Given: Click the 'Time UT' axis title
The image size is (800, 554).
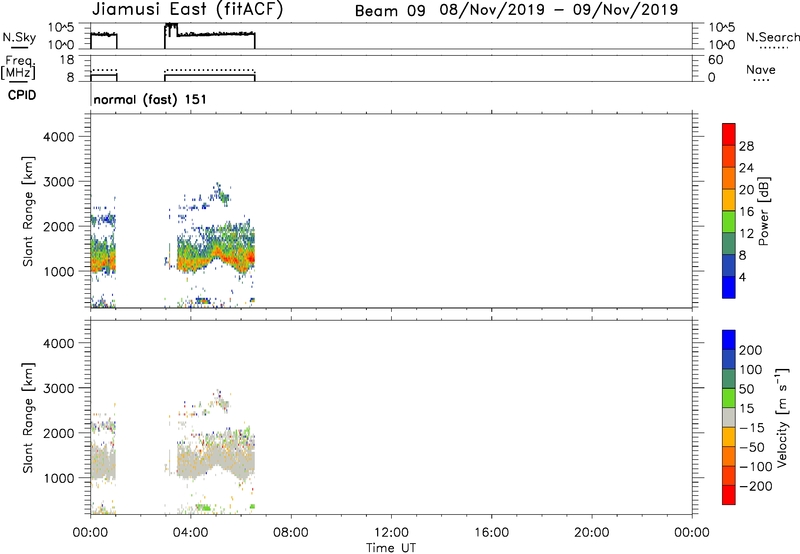Looking at the screenshot, I should [x=391, y=548].
